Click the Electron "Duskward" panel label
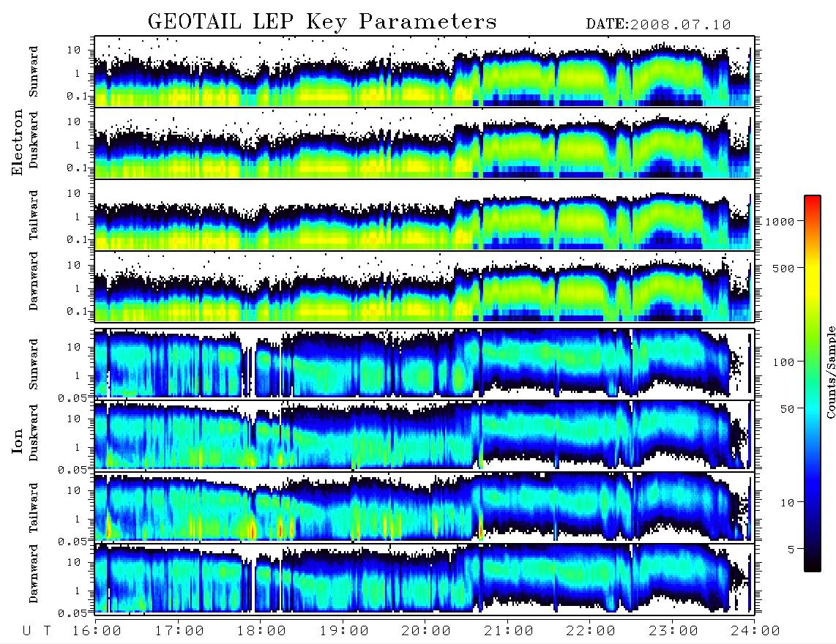The height and width of the screenshot is (644, 836). (34, 140)
